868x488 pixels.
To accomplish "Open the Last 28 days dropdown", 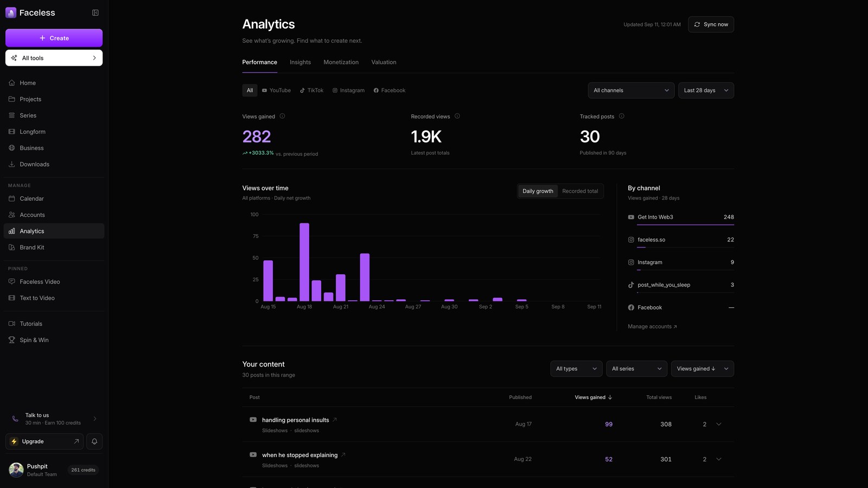I will point(706,91).
